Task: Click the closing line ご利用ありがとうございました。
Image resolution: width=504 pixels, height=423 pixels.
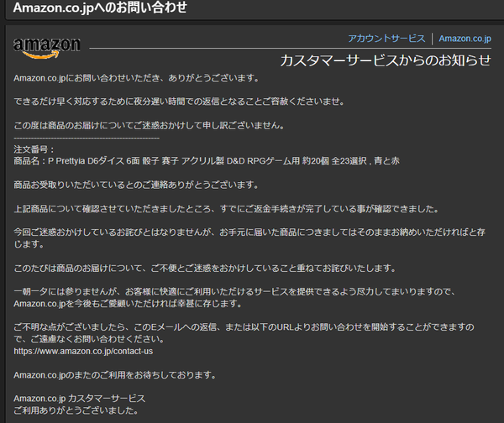Action: (x=76, y=410)
